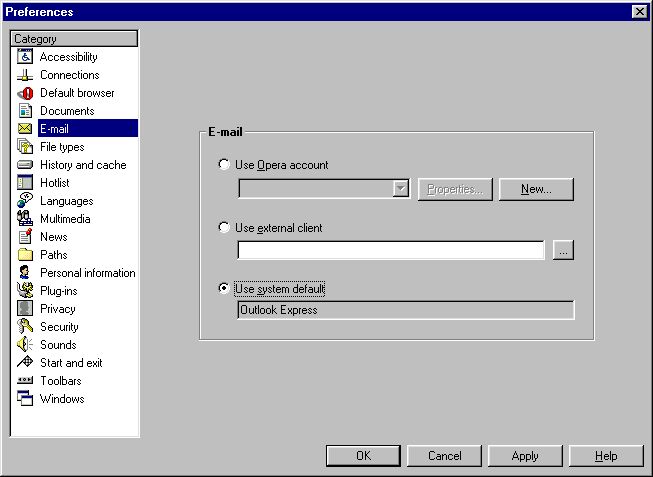This screenshot has height=477, width=653.
Task: Focus the external client path field
Action: (x=391, y=250)
